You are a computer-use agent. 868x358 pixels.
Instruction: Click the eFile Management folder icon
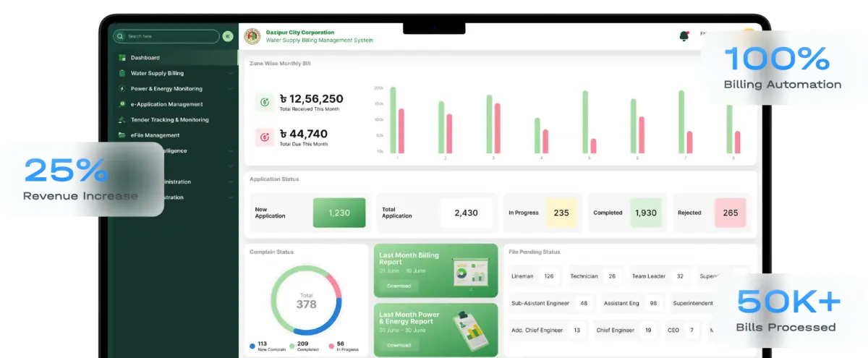pos(122,135)
